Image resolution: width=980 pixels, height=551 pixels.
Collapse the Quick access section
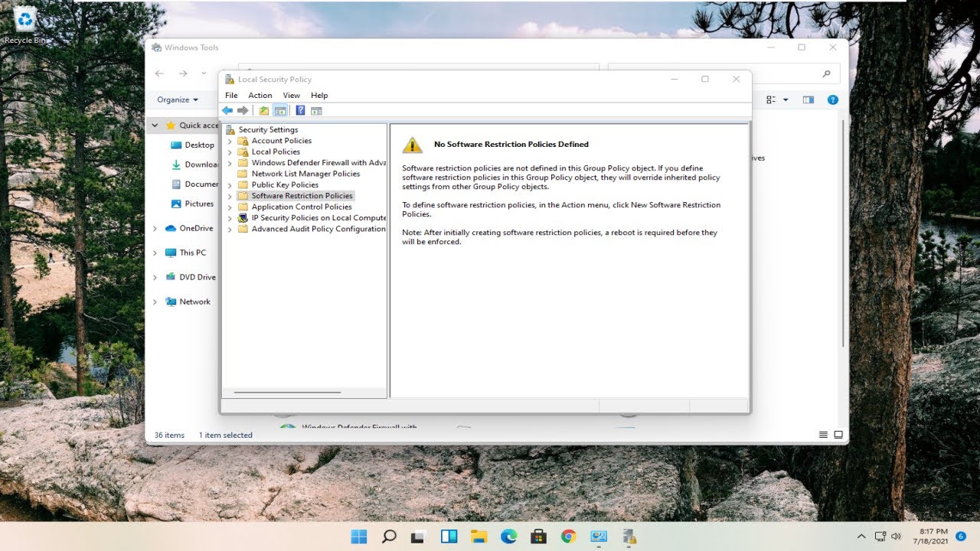tap(155, 126)
